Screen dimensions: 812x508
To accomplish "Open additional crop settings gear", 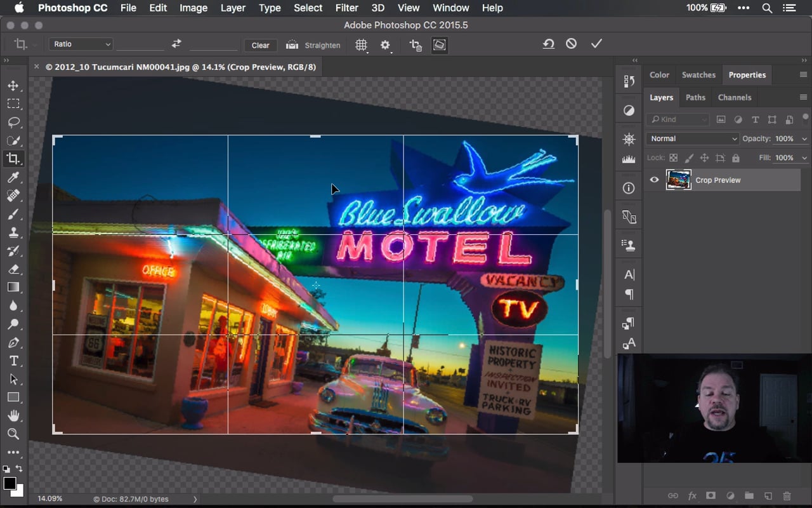I will (x=386, y=45).
